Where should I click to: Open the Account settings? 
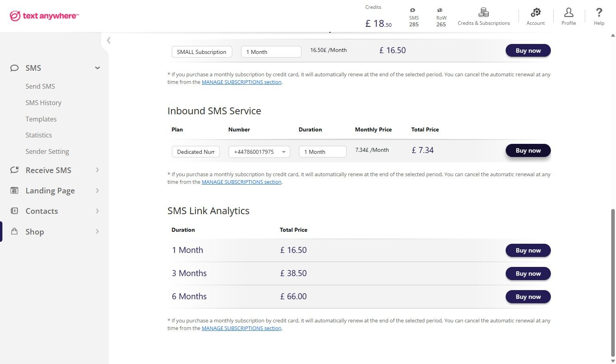(x=535, y=16)
